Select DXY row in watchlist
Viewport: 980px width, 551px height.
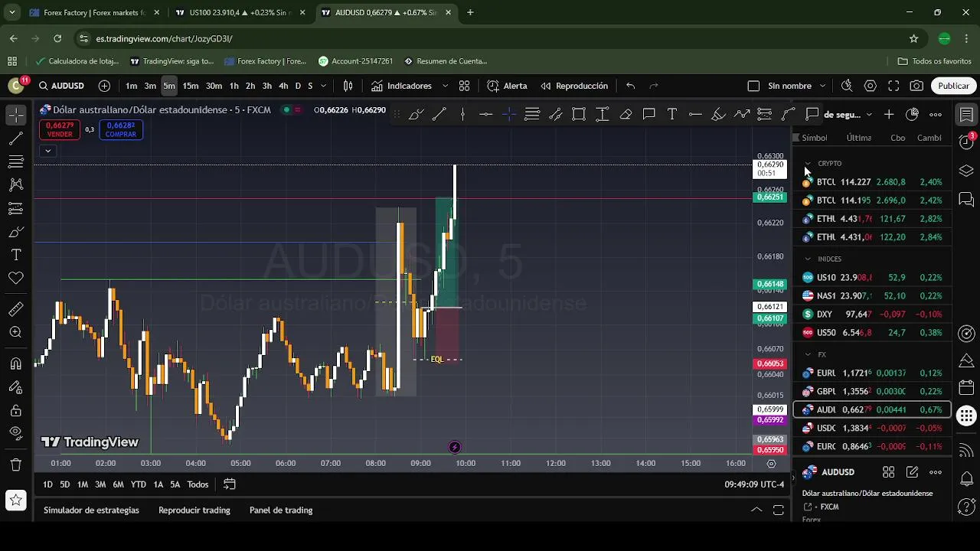click(x=873, y=314)
